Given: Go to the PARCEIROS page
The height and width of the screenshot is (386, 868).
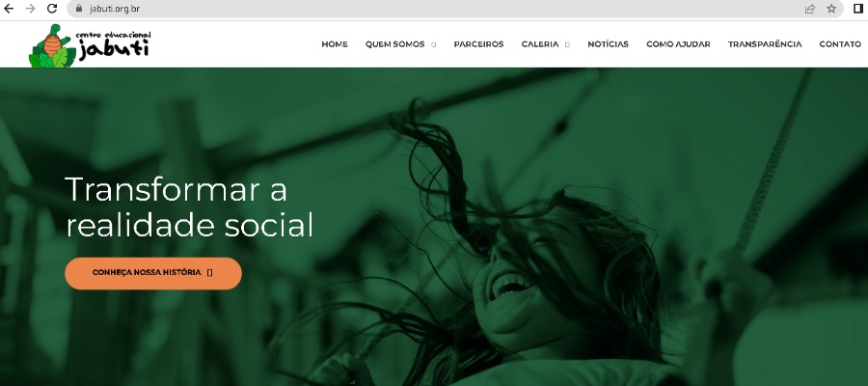Looking at the screenshot, I should click(478, 44).
